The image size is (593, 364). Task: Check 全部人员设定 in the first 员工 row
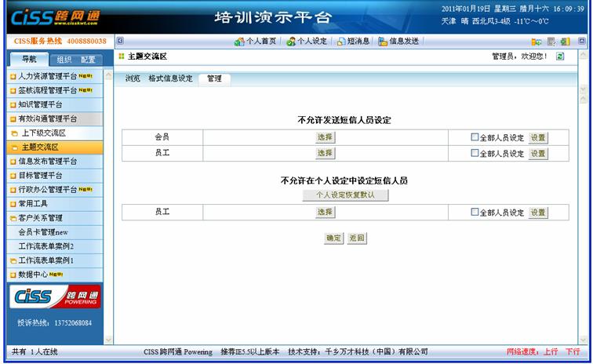[475, 153]
